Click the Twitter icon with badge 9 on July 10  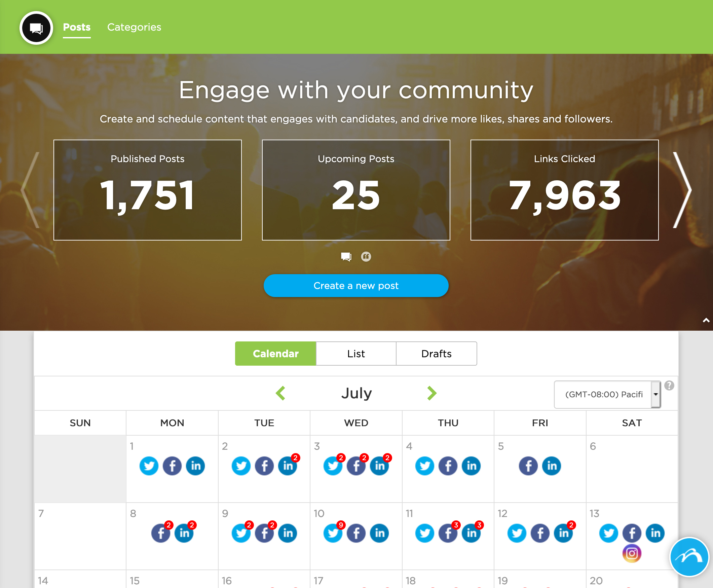333,533
